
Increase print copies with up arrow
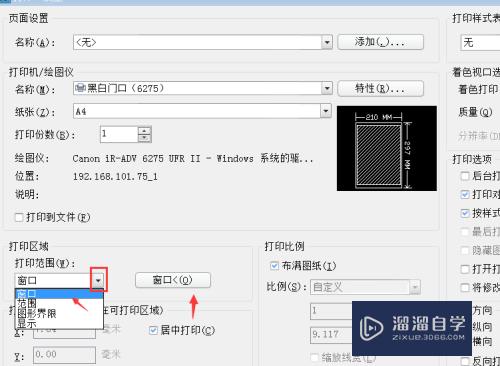coord(144,130)
